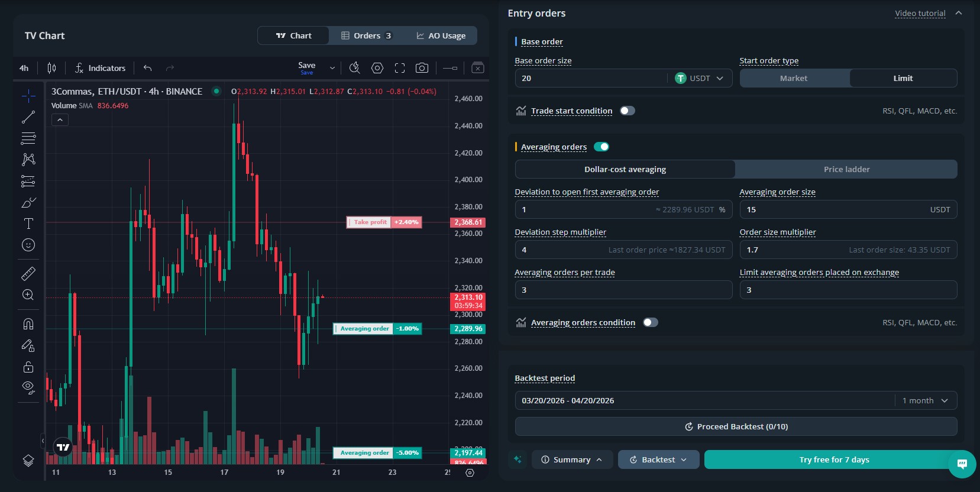Toggle magnet mode for drawings

tap(28, 324)
